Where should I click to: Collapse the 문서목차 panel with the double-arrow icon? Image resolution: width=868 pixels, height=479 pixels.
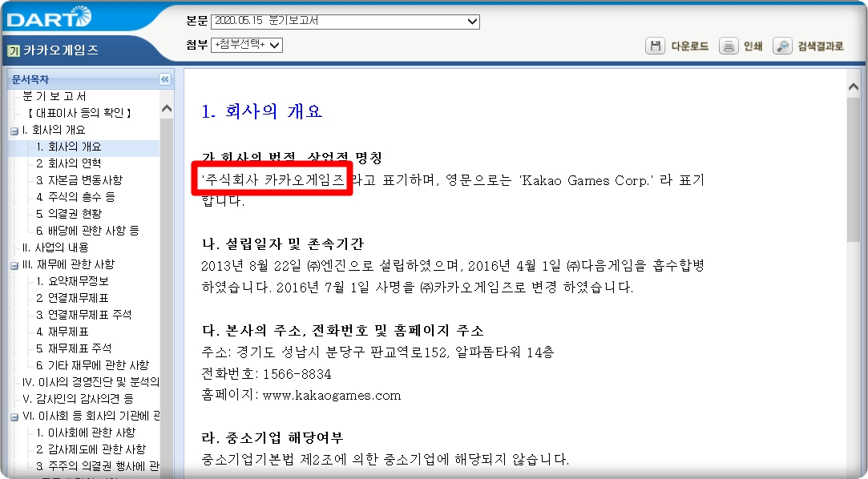[x=165, y=79]
